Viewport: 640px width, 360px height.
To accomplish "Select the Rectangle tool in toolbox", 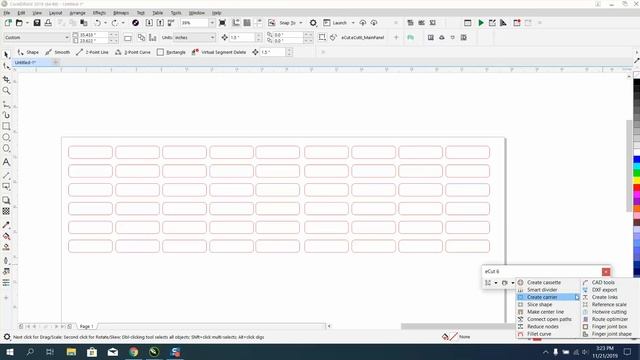I will (x=6, y=126).
